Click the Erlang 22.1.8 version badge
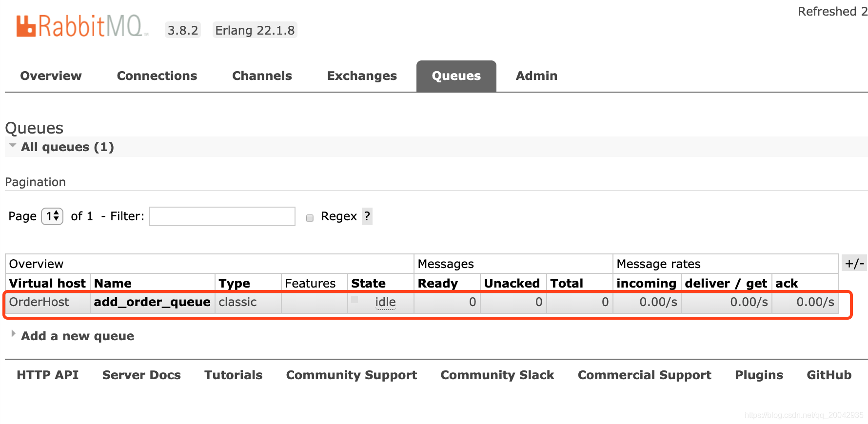The image size is (868, 424). coord(255,30)
